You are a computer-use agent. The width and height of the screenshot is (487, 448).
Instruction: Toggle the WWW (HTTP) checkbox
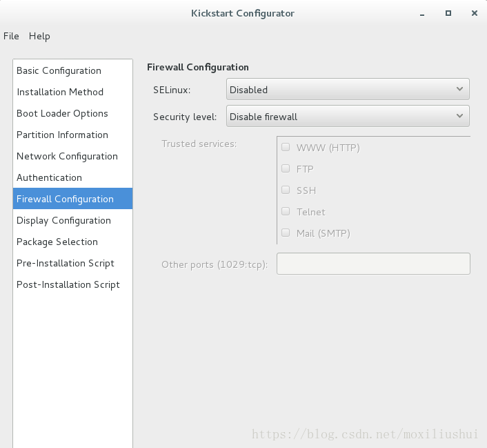click(286, 147)
